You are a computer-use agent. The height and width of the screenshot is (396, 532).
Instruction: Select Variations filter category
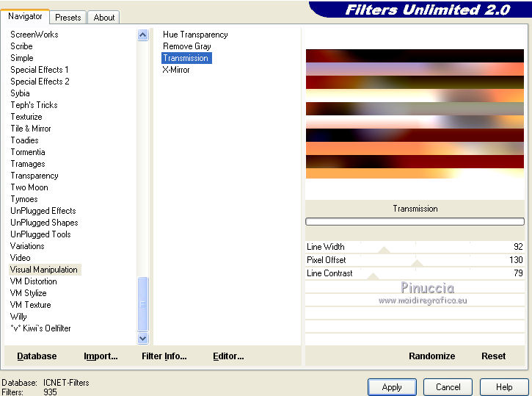[27, 246]
